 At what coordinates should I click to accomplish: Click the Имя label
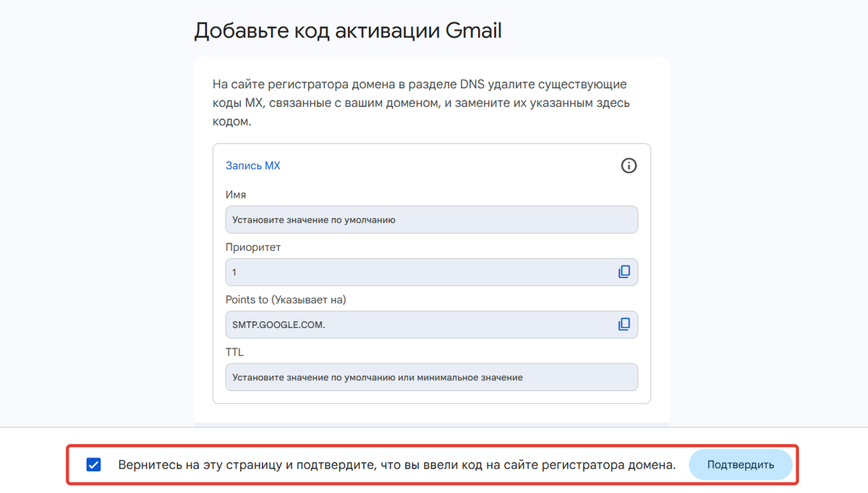pos(236,194)
